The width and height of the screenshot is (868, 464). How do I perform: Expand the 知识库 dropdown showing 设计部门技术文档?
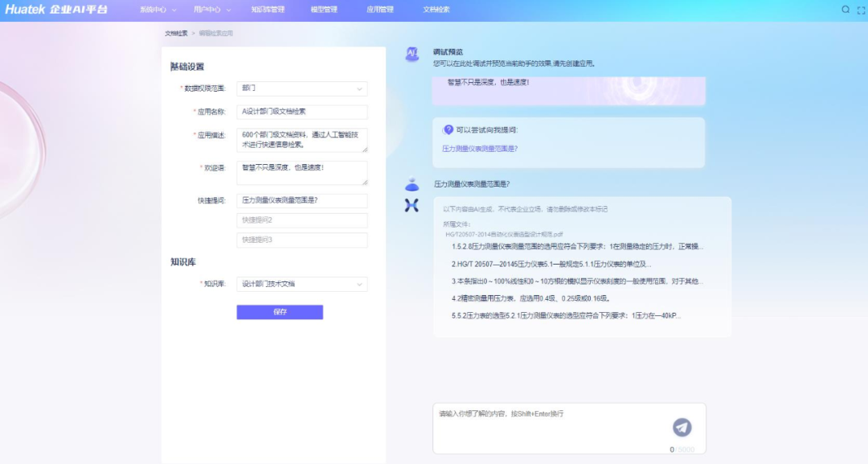pos(301,284)
